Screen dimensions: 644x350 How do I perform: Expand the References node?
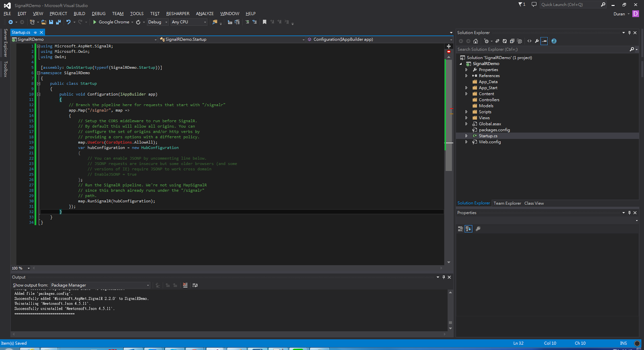tap(466, 76)
